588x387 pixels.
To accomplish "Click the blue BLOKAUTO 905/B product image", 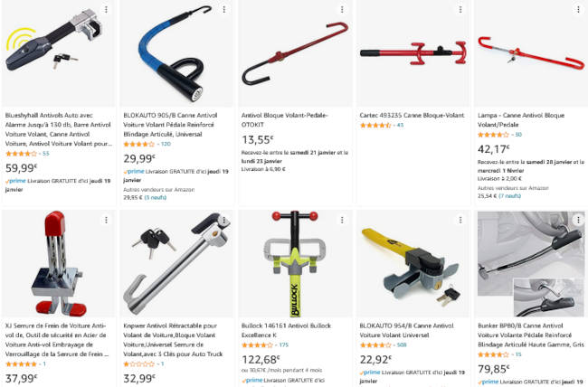I will click(x=175, y=53).
